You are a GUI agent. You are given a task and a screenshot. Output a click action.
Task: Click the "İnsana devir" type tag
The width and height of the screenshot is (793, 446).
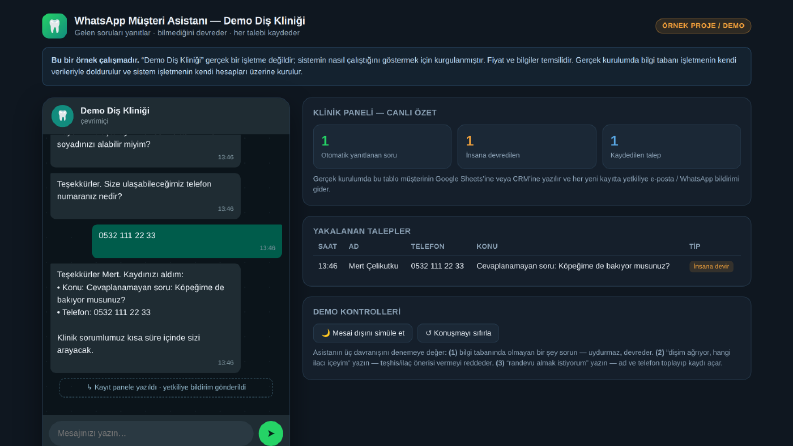tap(711, 266)
